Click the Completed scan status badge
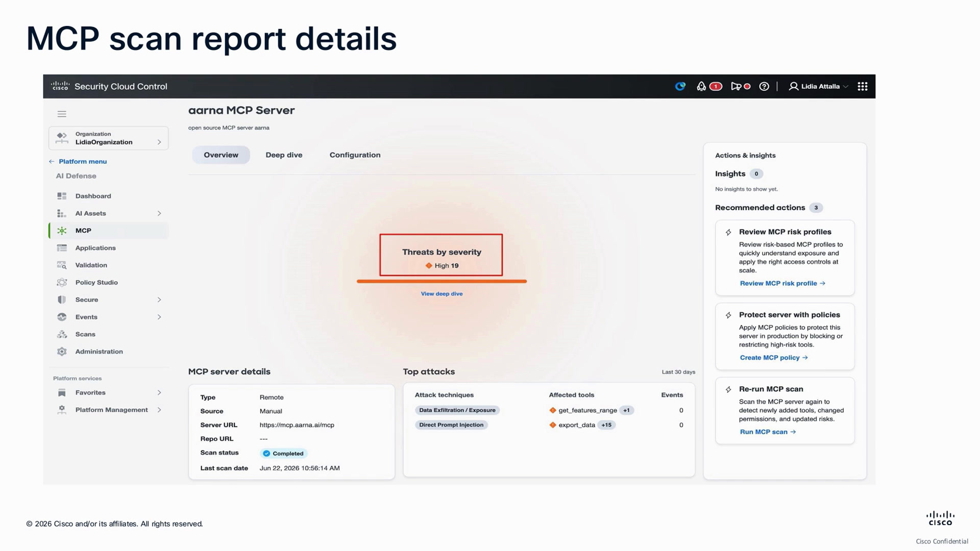Screen dimensions: 980x551 tap(284, 454)
